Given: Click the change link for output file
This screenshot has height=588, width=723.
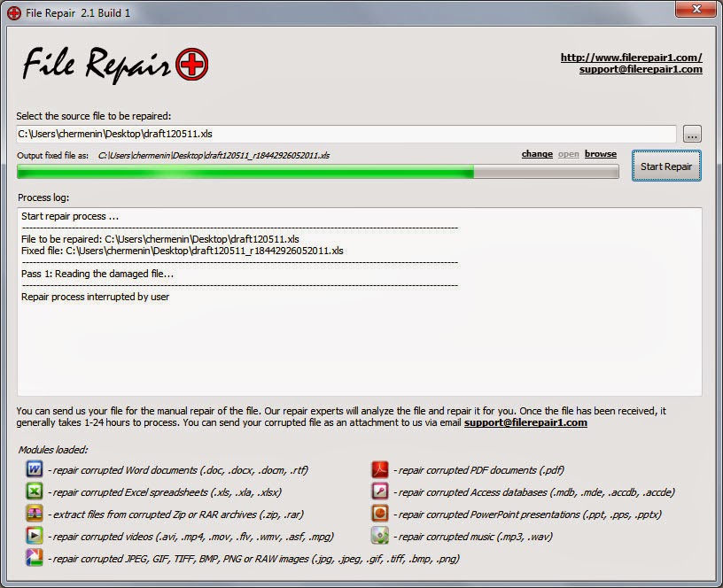Looking at the screenshot, I should [537, 154].
